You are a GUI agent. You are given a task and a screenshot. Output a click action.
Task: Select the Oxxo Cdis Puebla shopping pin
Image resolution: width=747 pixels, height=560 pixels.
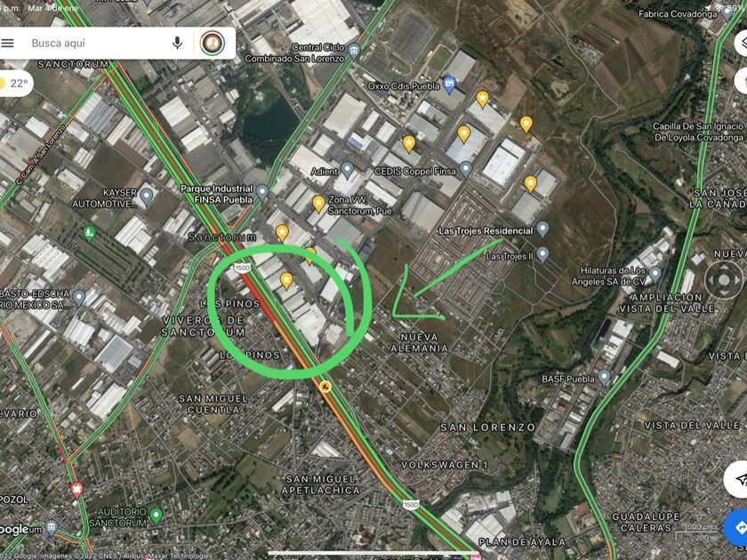pos(449,85)
